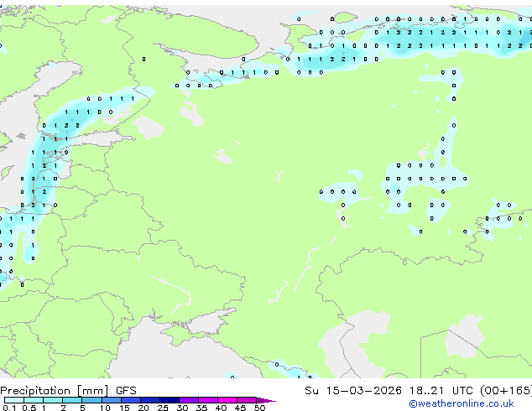The image size is (532, 411).
Task: Select the 5–10 mm legend swatch
Action: point(91,400)
